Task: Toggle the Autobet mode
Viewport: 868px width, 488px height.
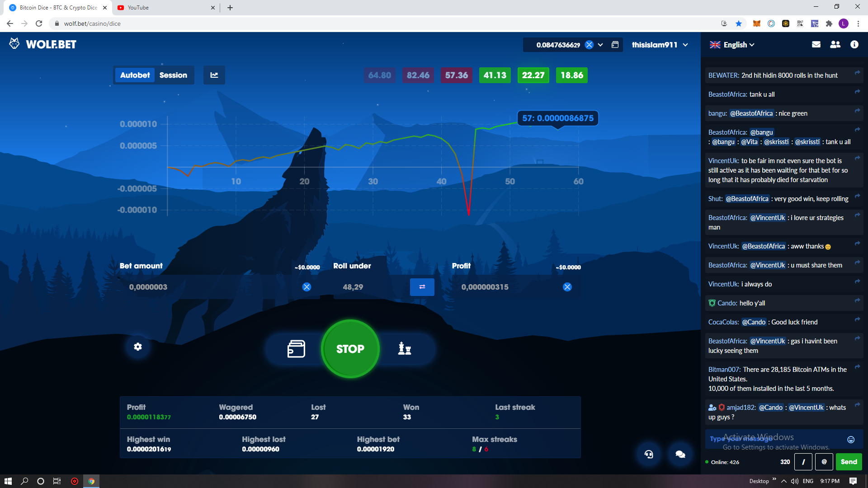Action: [x=135, y=75]
